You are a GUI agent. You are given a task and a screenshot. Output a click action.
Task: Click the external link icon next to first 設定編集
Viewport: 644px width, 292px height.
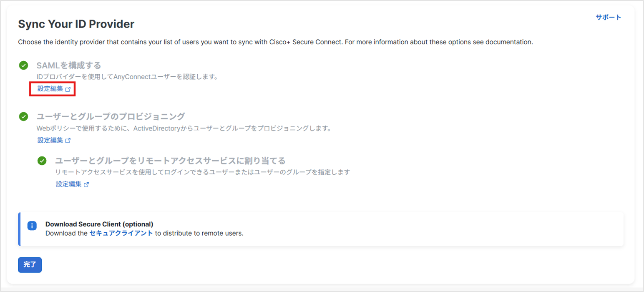[x=68, y=89]
